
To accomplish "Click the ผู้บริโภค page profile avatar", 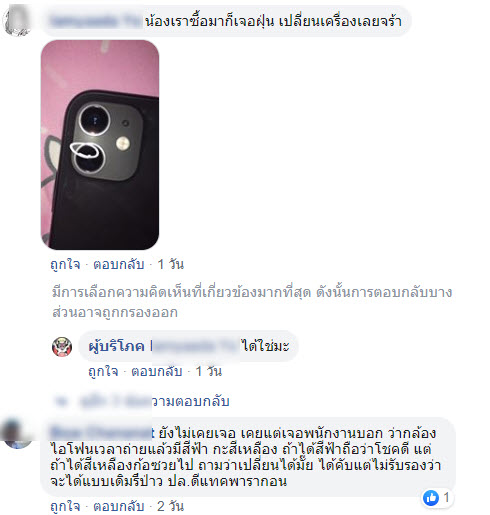I will click(x=62, y=347).
